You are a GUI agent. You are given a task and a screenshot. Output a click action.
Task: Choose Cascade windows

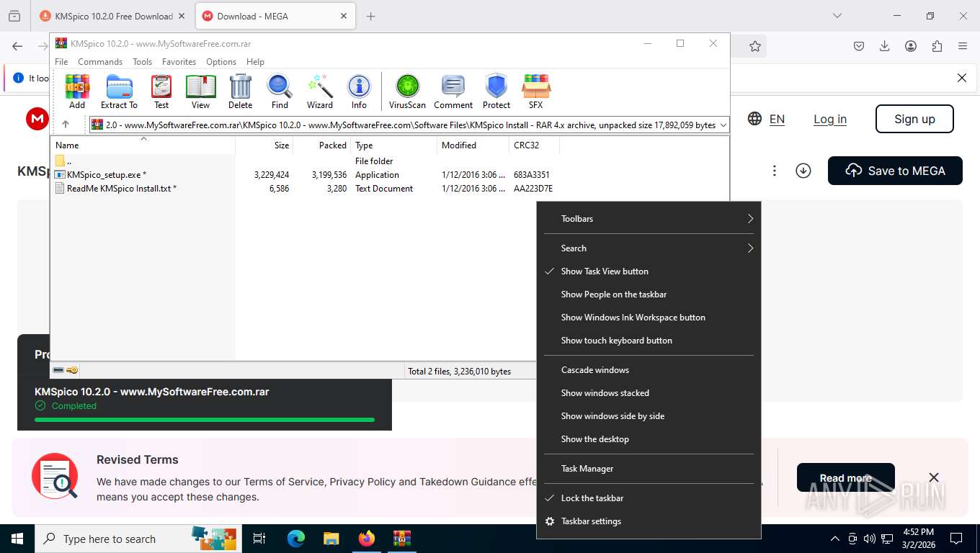(x=649, y=370)
